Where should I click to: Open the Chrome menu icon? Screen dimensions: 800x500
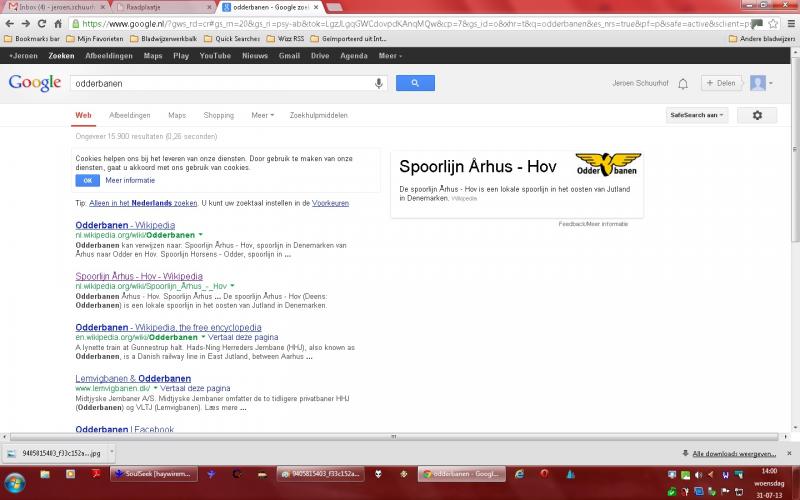click(791, 23)
